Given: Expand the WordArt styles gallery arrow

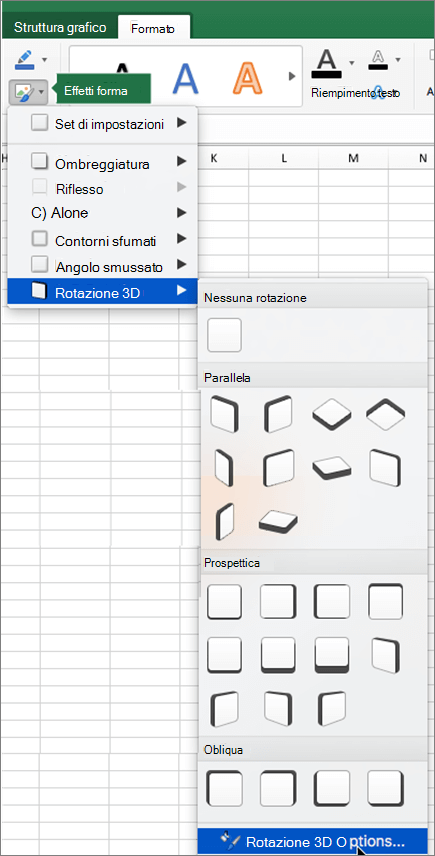Looking at the screenshot, I should 292,76.
